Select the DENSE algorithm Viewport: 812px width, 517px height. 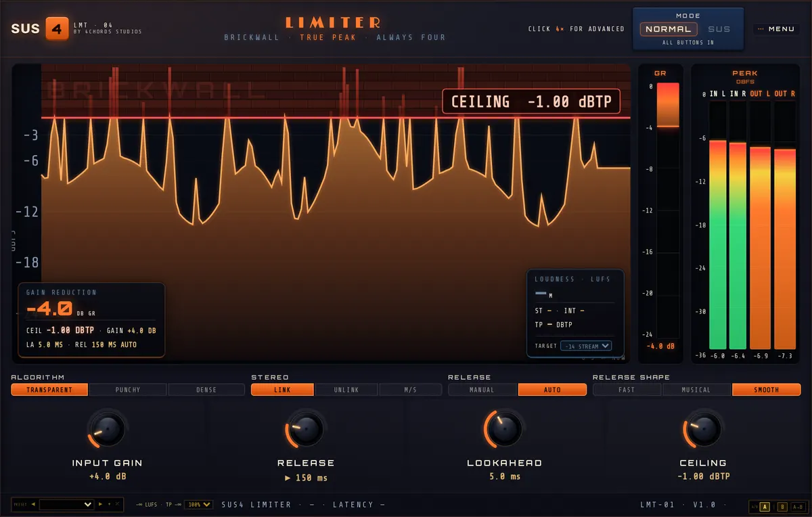click(x=206, y=390)
